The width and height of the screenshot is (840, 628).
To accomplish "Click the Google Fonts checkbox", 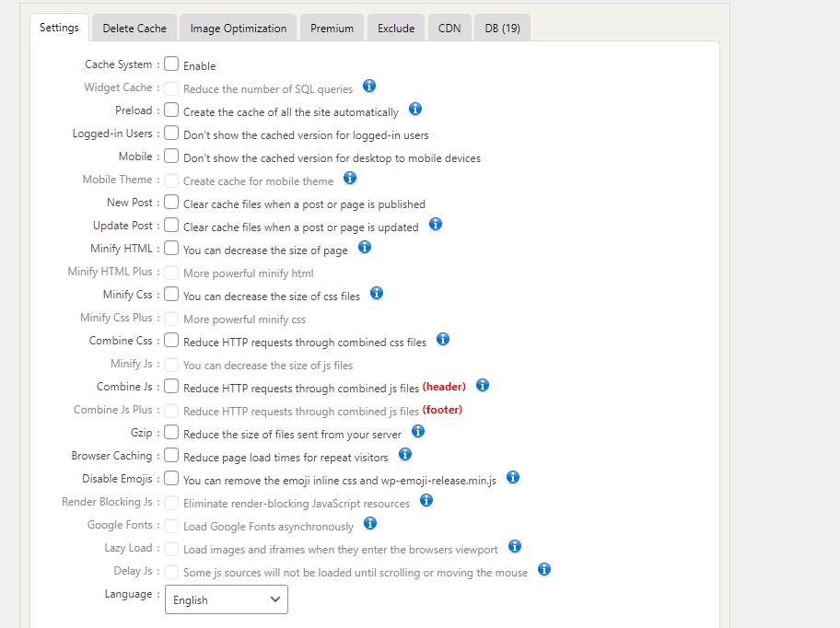I will 171,525.
